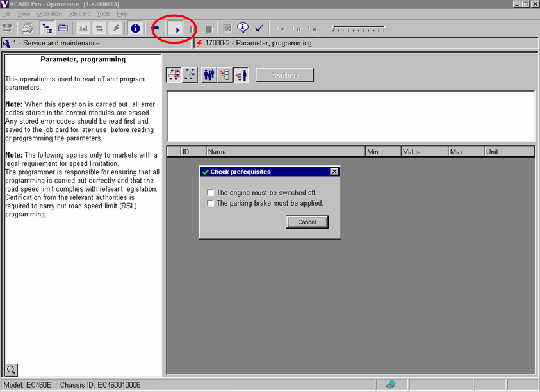Viewport: 540px width, 392px height.
Task: Click the laptop icon in the status bar
Action: tap(391, 384)
